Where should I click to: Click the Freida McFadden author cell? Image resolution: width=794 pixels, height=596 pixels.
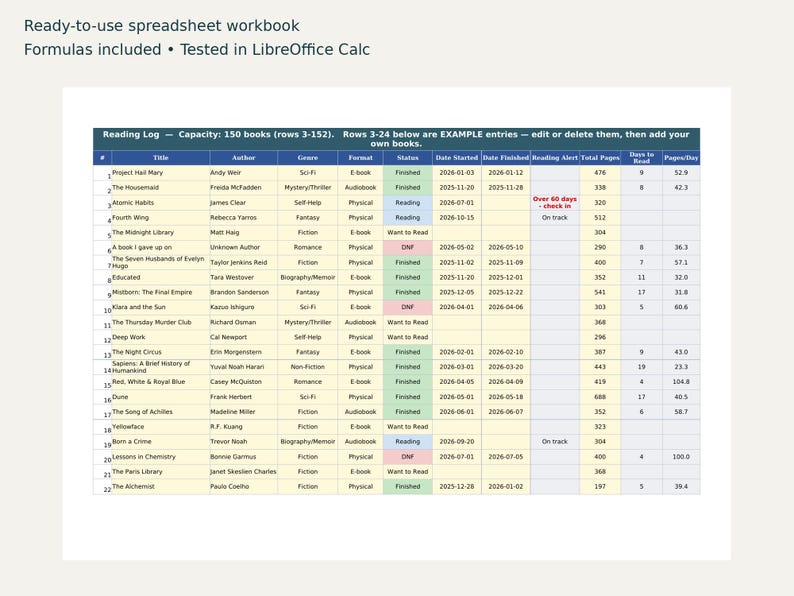point(244,187)
